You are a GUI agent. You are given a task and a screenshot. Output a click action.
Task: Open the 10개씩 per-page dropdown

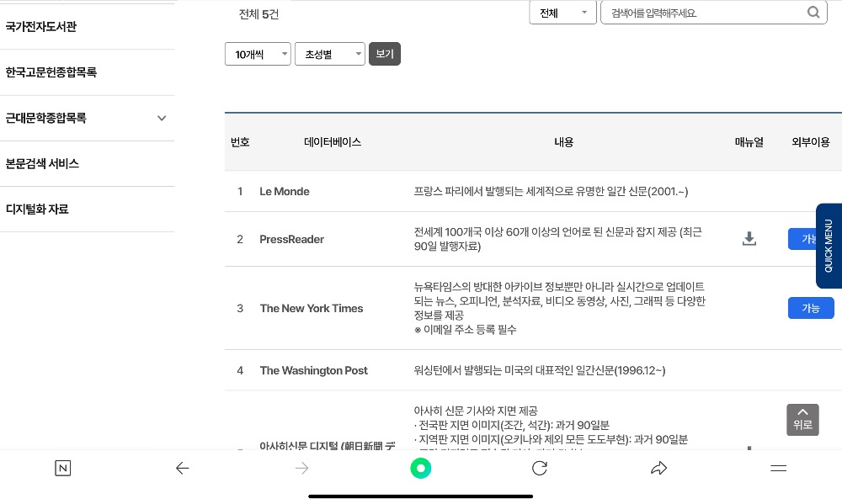pyautogui.click(x=258, y=54)
